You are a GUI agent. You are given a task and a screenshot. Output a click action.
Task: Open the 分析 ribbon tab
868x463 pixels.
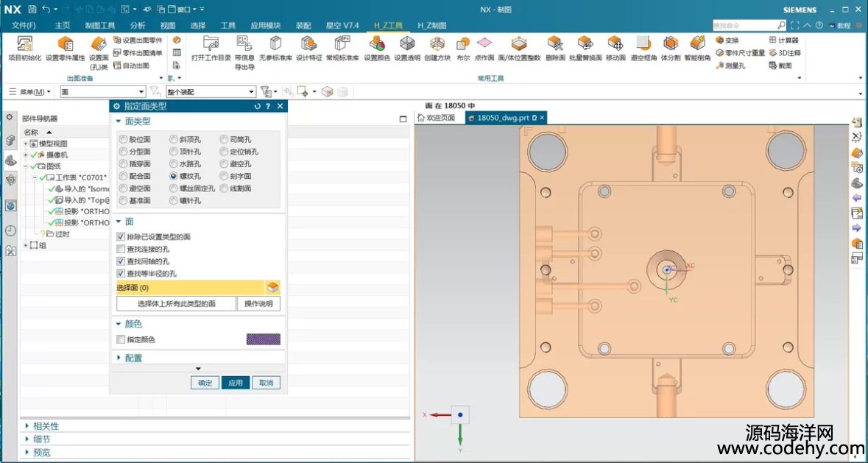click(138, 26)
